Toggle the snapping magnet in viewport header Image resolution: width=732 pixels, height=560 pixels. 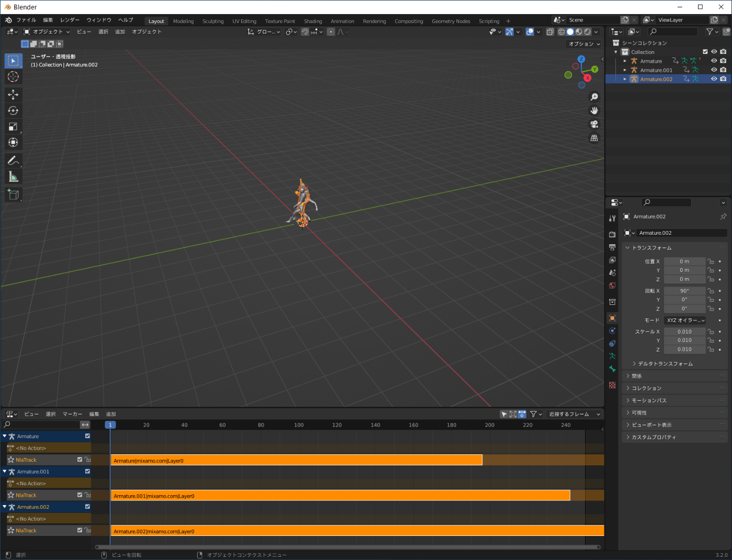305,32
